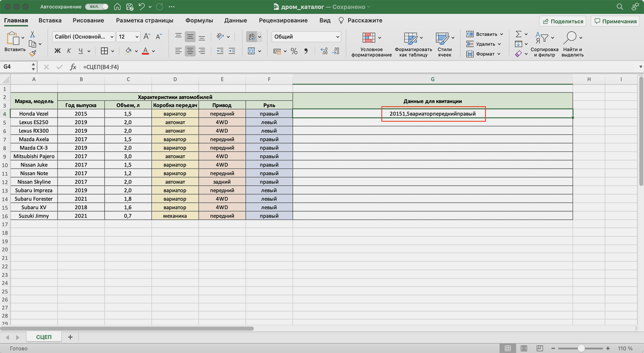Switch to the Формулы ribbon tab
This screenshot has width=644, height=353.
click(199, 20)
